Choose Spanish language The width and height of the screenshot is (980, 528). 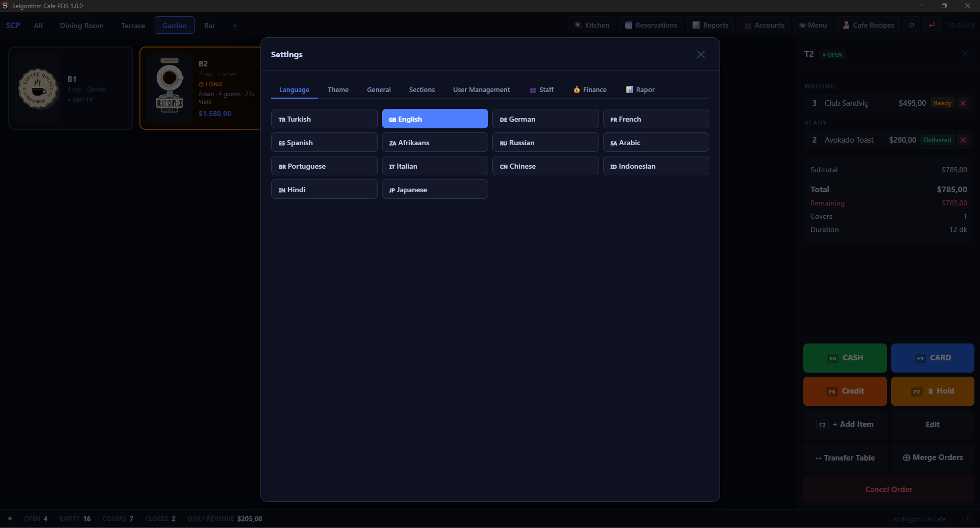point(324,143)
